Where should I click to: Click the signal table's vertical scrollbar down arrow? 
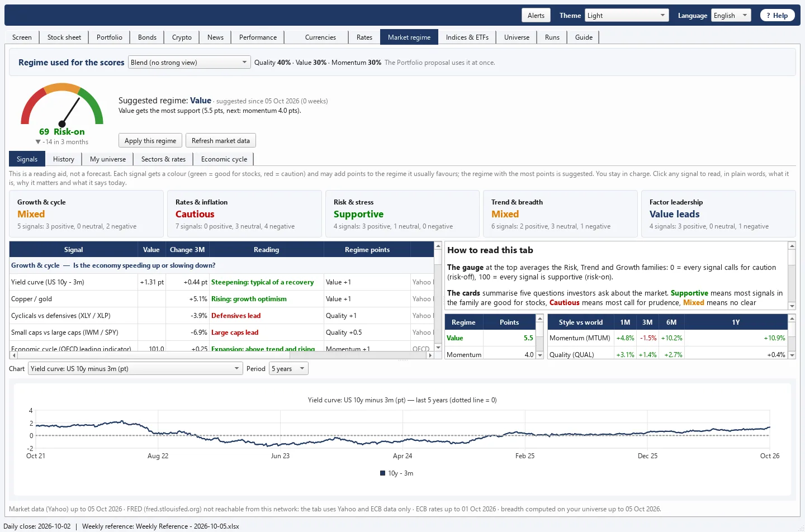click(x=438, y=348)
